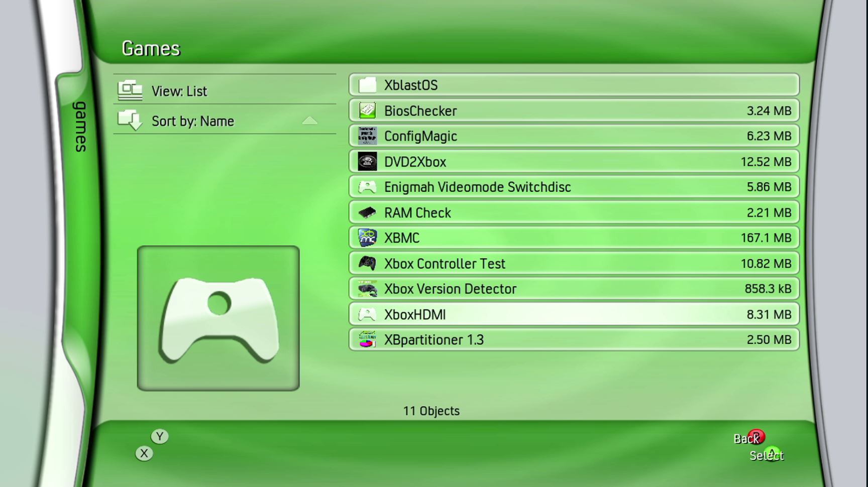Select the RAM Check entry name
The image size is (868, 487).
pos(417,213)
